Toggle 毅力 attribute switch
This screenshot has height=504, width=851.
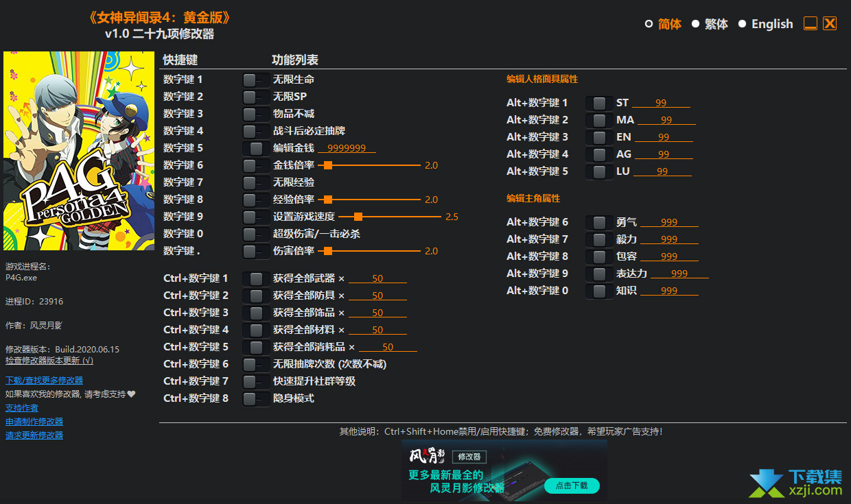coord(599,239)
